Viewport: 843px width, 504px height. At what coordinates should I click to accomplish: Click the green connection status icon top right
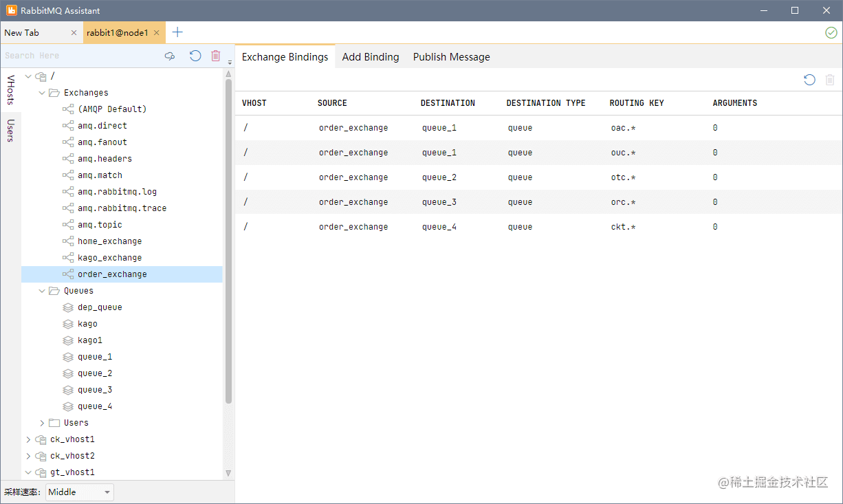[831, 32]
